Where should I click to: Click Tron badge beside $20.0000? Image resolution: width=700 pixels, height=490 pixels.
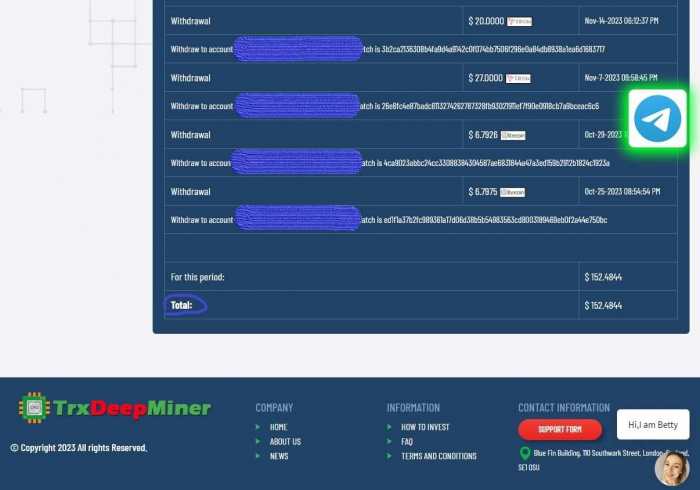[x=519, y=21]
